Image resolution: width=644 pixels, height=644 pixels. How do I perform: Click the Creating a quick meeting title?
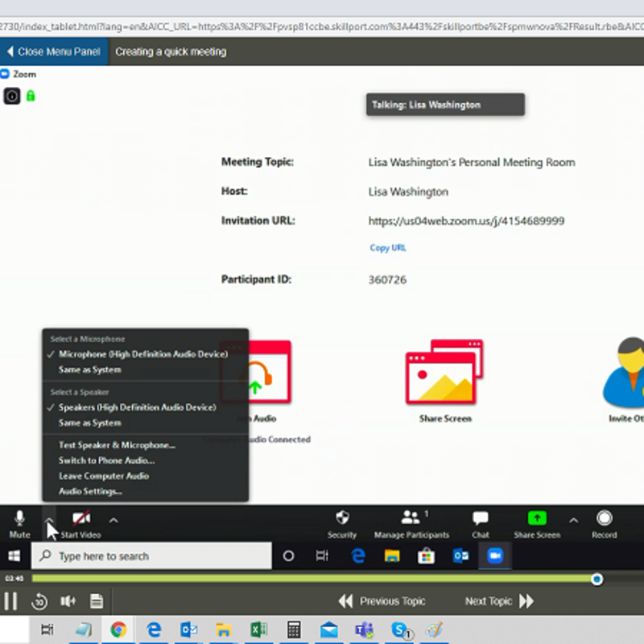[171, 52]
